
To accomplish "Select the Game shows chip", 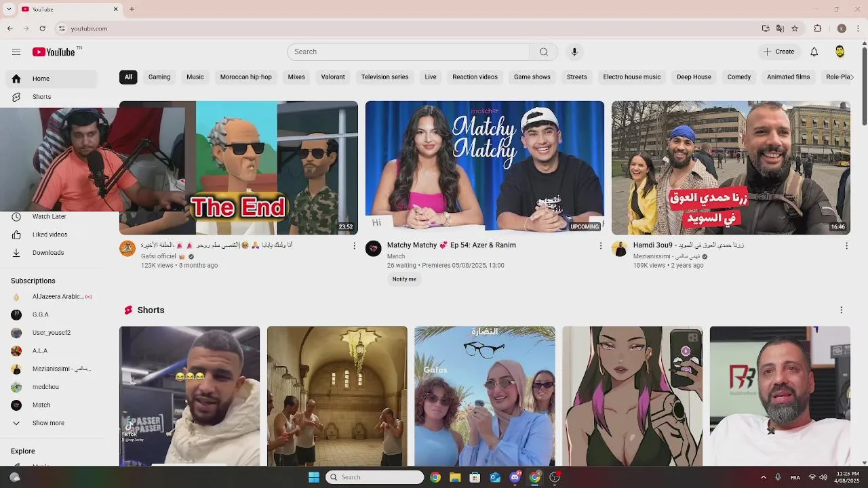I will pyautogui.click(x=532, y=77).
